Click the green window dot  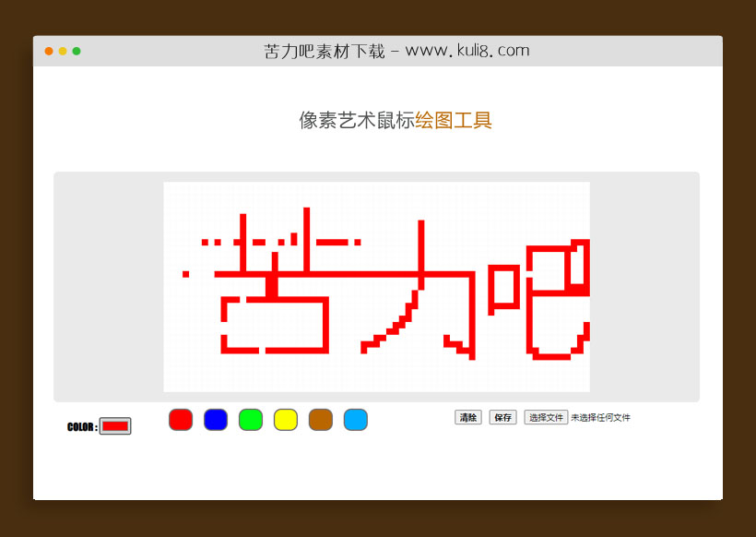pos(77,53)
